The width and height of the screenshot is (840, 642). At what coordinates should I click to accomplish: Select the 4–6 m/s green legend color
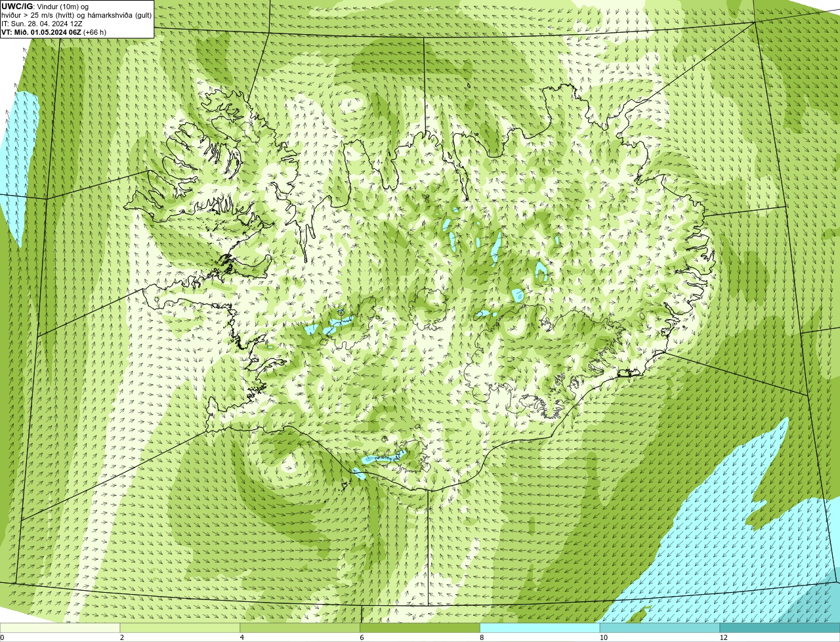(x=300, y=628)
